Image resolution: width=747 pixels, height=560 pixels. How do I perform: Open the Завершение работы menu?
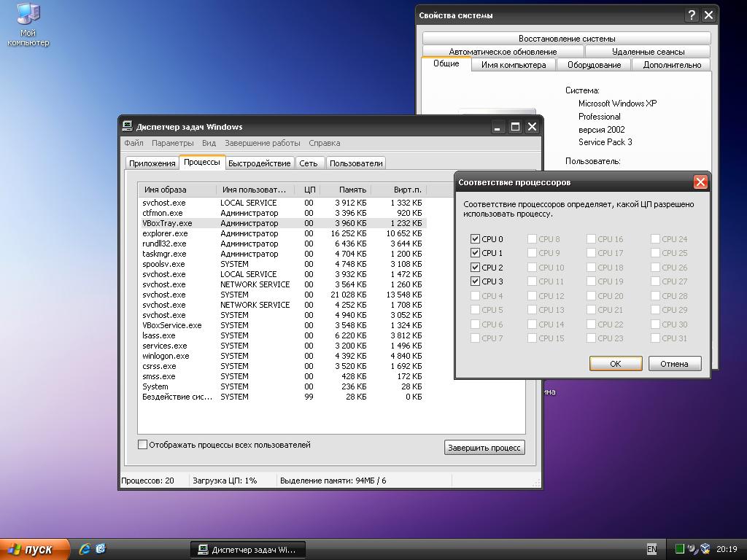[x=262, y=143]
